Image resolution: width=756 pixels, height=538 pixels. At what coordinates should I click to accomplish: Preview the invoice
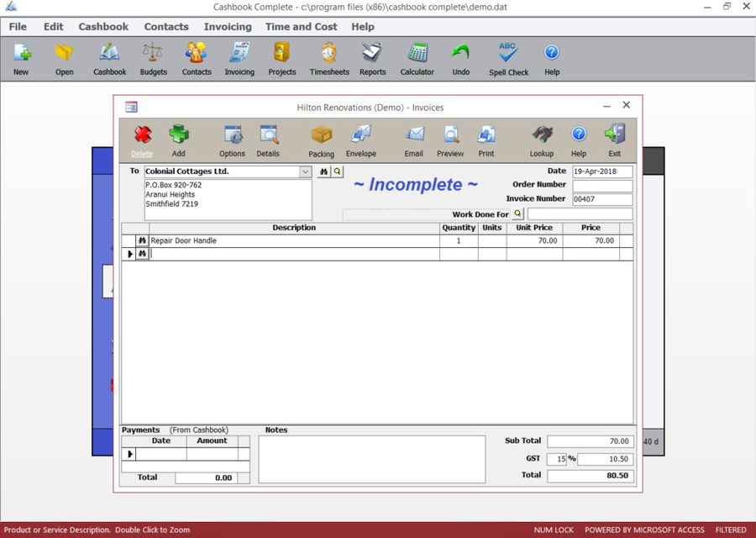[x=451, y=134]
